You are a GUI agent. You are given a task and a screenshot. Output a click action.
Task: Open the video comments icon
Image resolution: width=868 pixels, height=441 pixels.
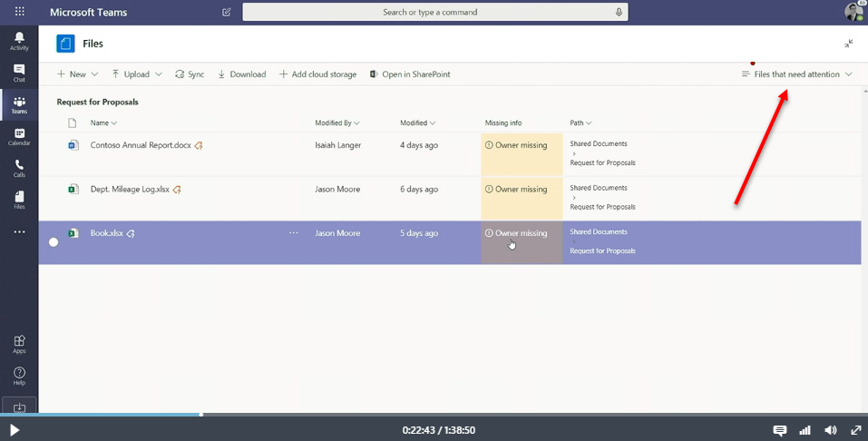[x=780, y=430]
